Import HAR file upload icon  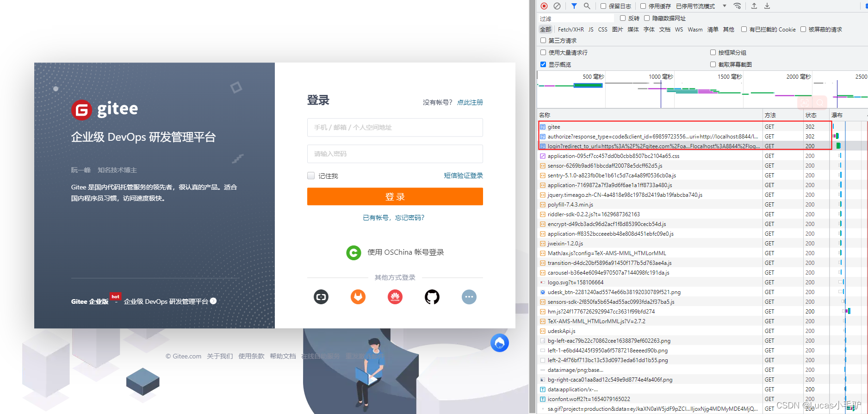click(x=754, y=6)
